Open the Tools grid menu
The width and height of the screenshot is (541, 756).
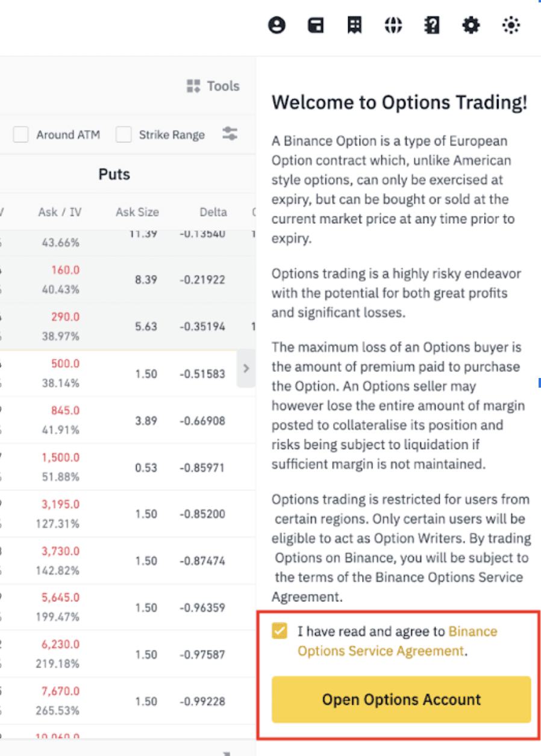click(213, 86)
